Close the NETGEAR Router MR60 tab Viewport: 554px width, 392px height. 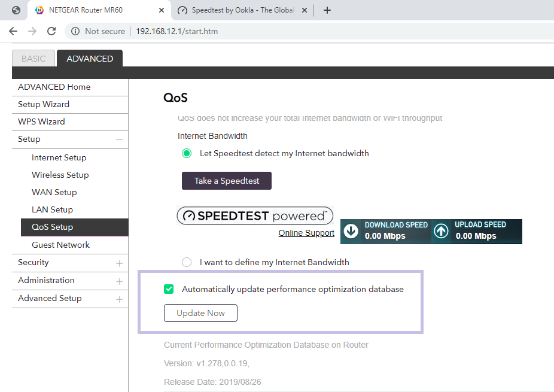click(162, 10)
